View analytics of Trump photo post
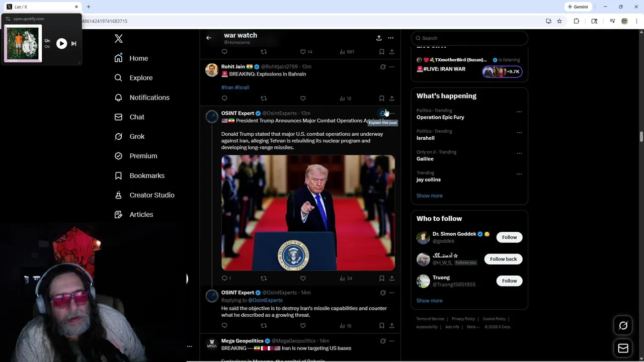The width and height of the screenshot is (644, 362). pos(346,279)
